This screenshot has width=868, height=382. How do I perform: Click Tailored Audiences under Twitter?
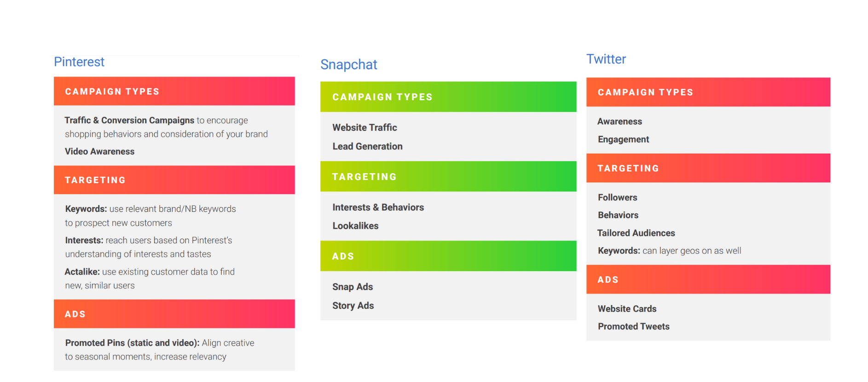pos(636,233)
